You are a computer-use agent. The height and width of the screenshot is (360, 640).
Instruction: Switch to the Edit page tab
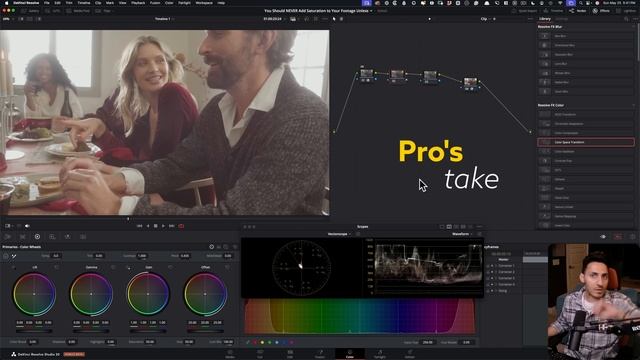[x=290, y=354]
